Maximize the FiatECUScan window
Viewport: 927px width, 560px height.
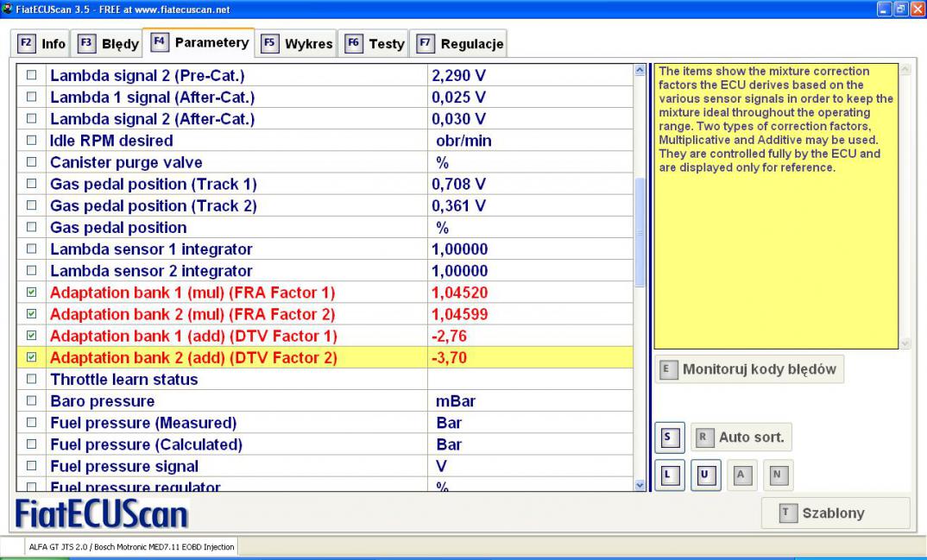point(900,9)
